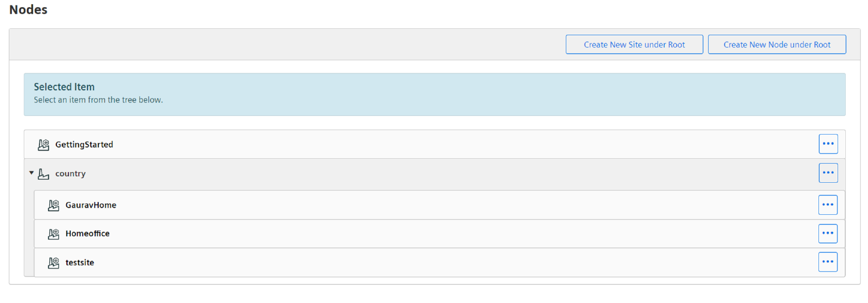868x303 pixels.
Task: Click the node icon beside country
Action: (44, 174)
